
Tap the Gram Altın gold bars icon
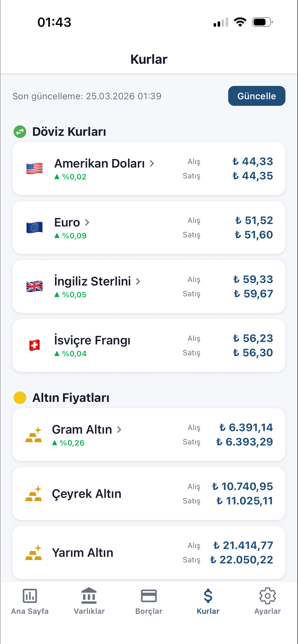point(33,434)
